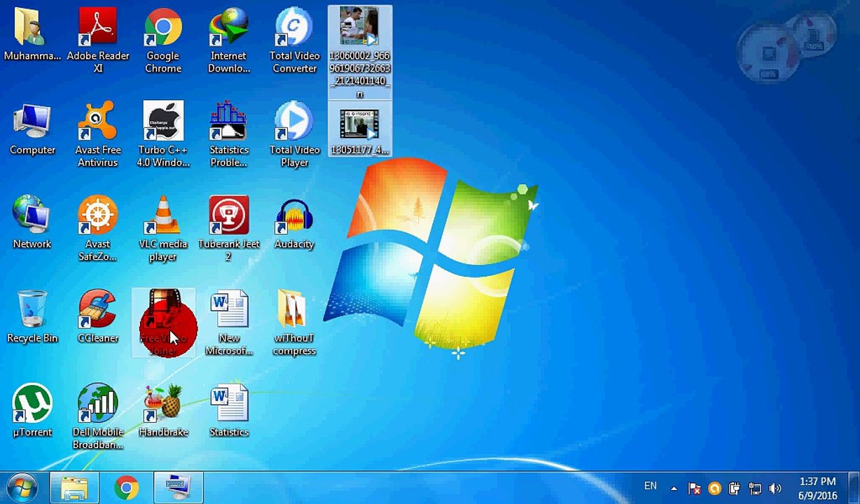
Task: Open the network connection tray icon
Action: click(x=755, y=489)
